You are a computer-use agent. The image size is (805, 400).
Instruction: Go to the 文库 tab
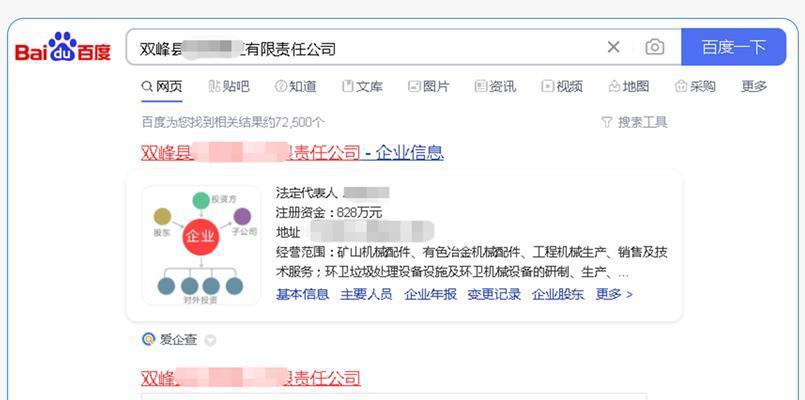(362, 86)
